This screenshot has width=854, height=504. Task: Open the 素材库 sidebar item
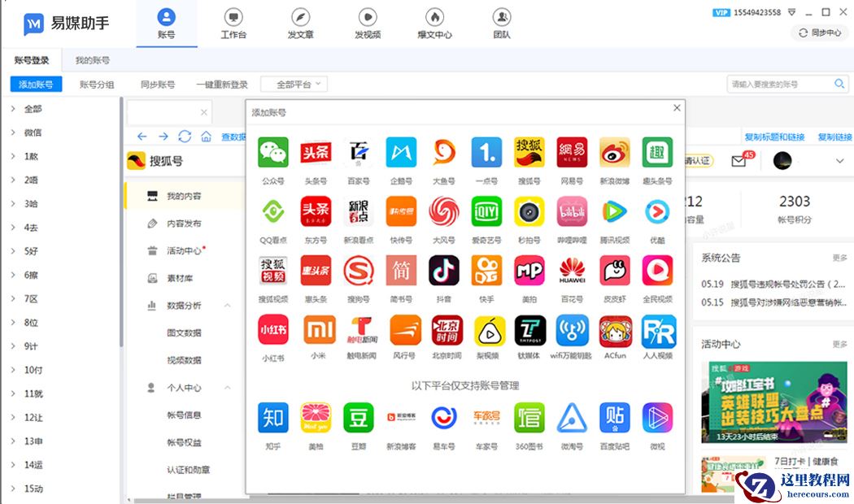pyautogui.click(x=180, y=278)
